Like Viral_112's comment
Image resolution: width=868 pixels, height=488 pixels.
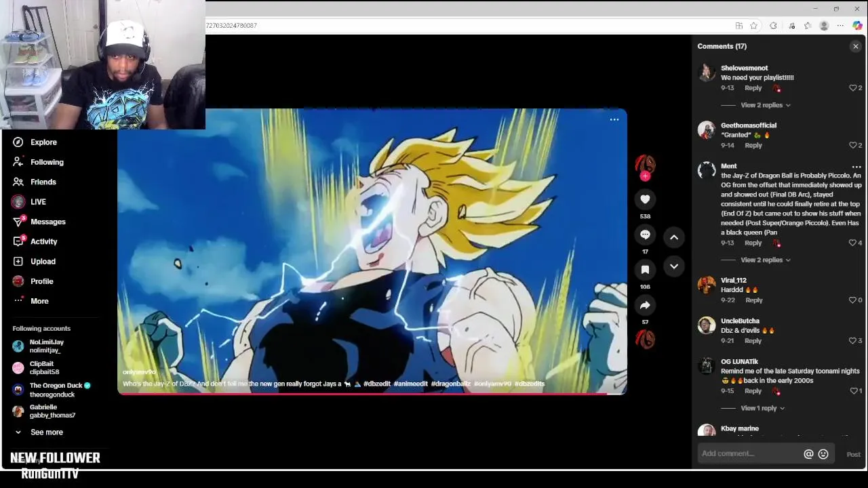[x=853, y=300]
